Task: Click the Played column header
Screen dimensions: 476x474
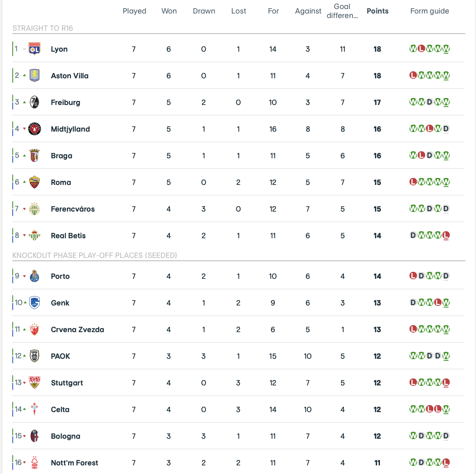Action: coord(134,11)
